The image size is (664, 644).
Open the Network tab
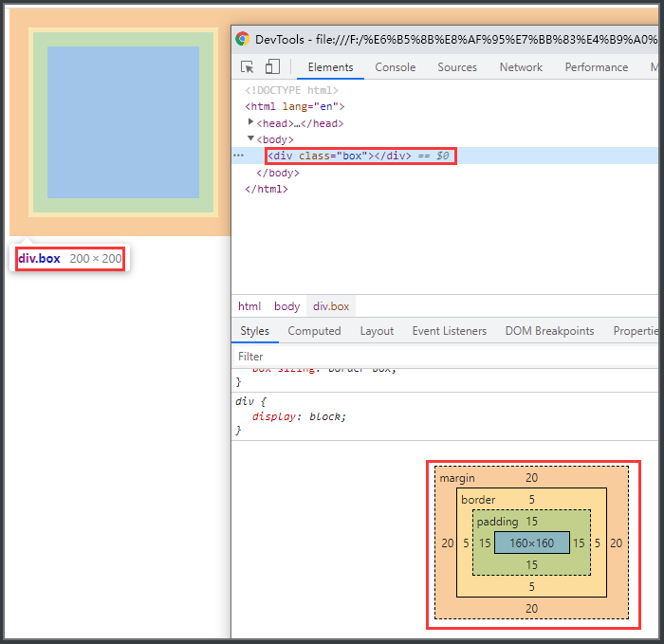[521, 67]
